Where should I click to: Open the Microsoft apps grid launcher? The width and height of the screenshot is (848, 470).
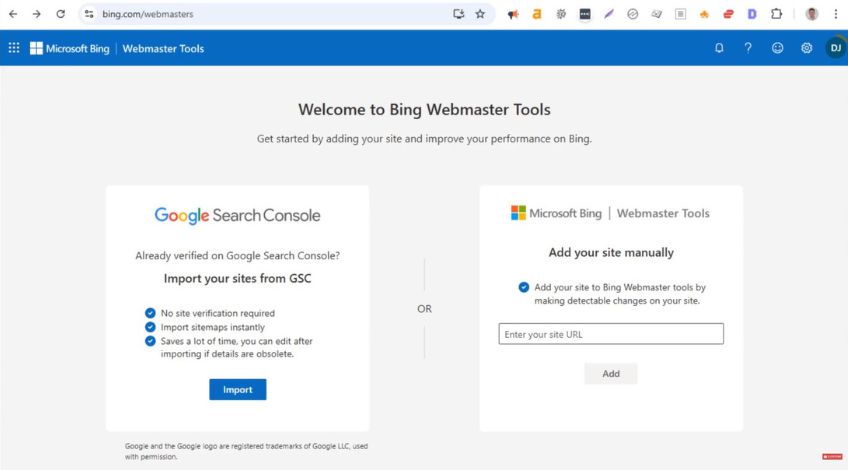point(14,48)
